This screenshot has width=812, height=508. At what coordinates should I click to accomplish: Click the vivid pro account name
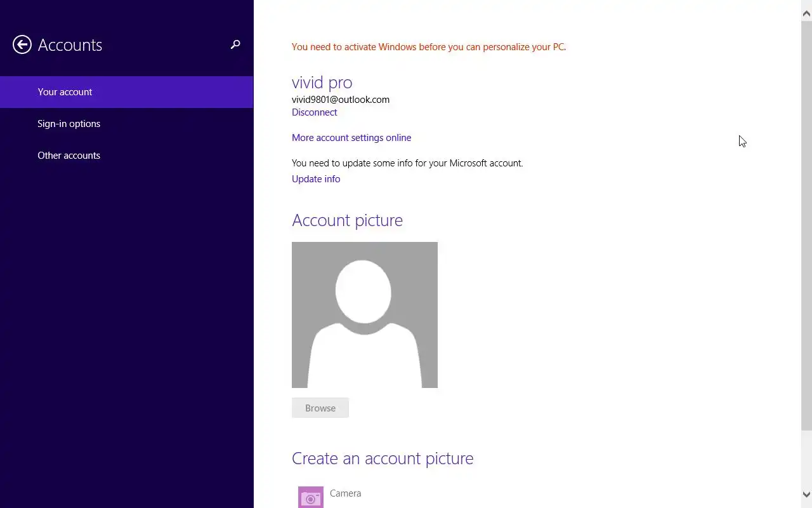pos(322,83)
